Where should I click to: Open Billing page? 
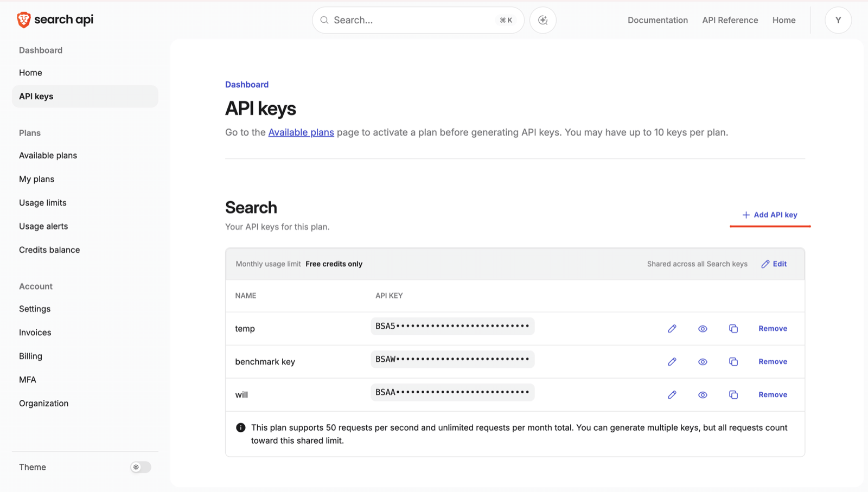(x=30, y=356)
